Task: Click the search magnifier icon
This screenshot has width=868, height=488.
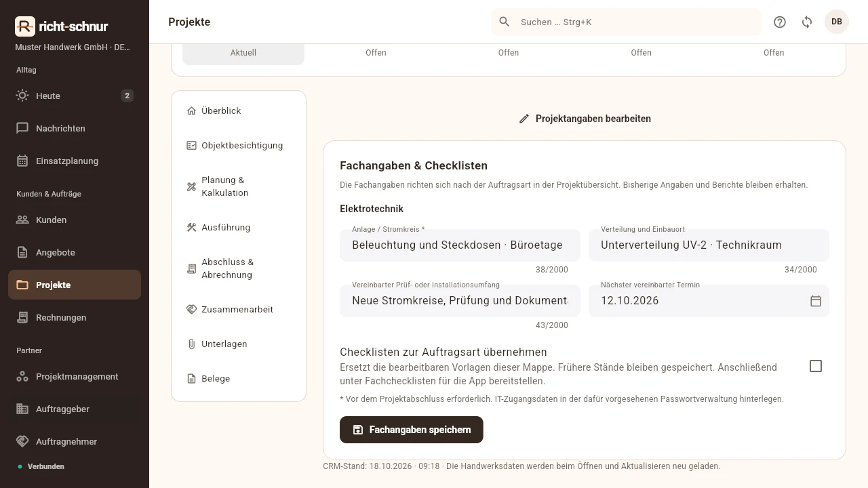Action: (505, 22)
